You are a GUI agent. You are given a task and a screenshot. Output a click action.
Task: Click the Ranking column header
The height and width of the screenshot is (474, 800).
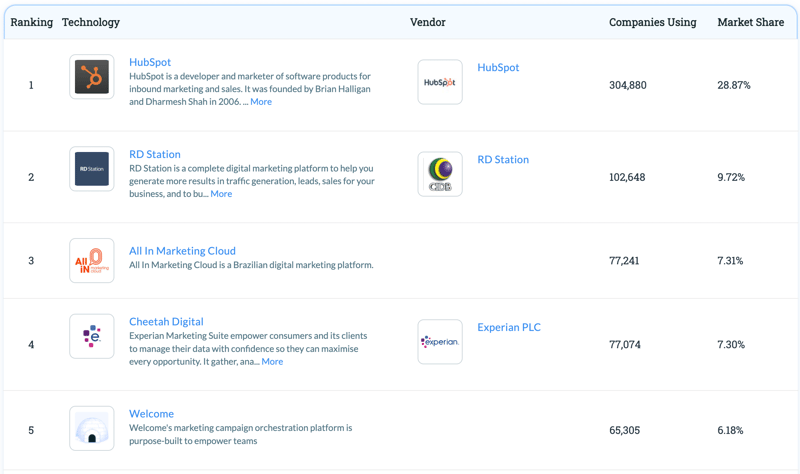click(32, 22)
